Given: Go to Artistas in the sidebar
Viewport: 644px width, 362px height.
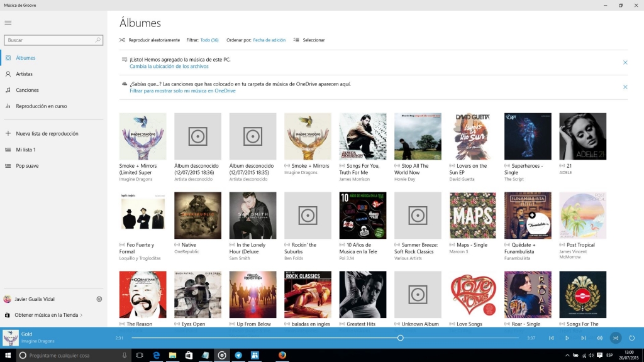Looking at the screenshot, I should click(24, 74).
